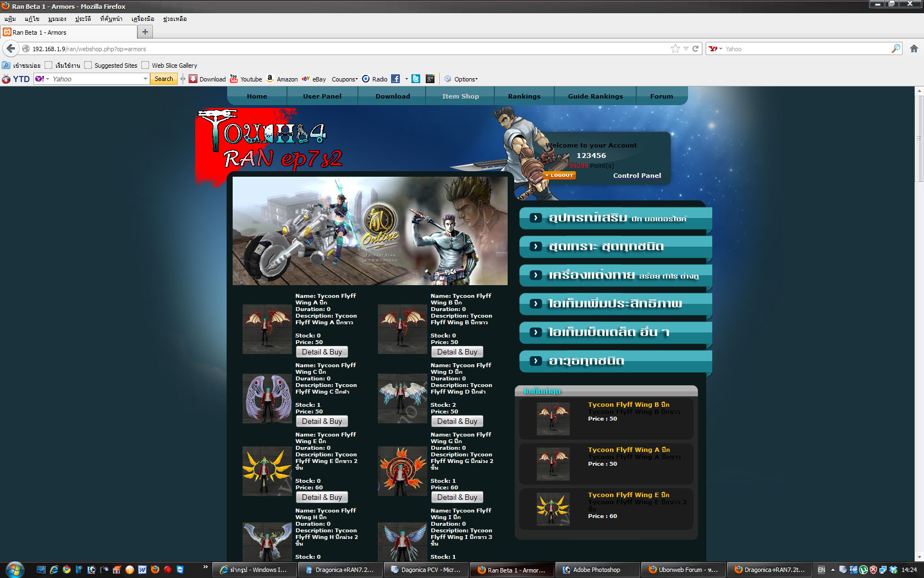
Task: Click the uTorrent tray icon
Action: [864, 570]
